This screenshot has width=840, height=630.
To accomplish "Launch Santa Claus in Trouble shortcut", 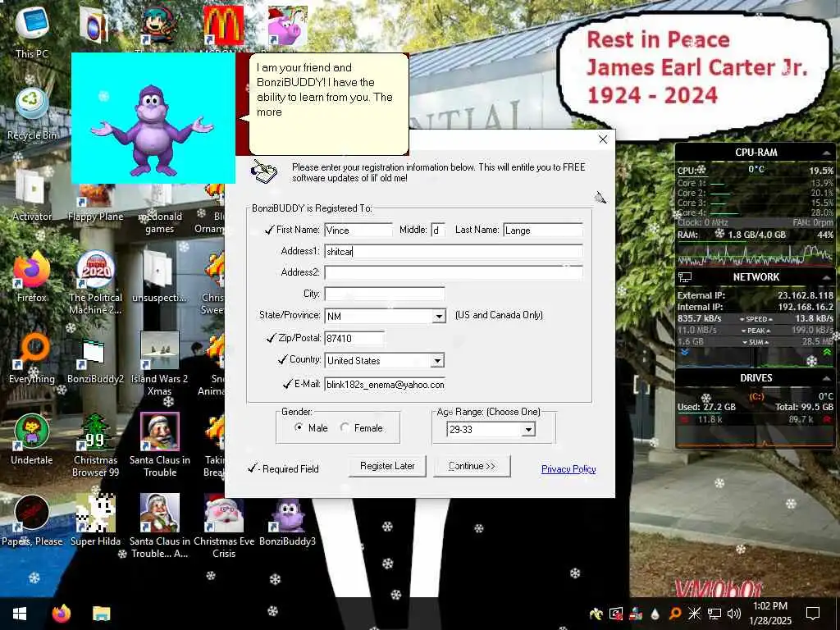I will pyautogui.click(x=159, y=445).
